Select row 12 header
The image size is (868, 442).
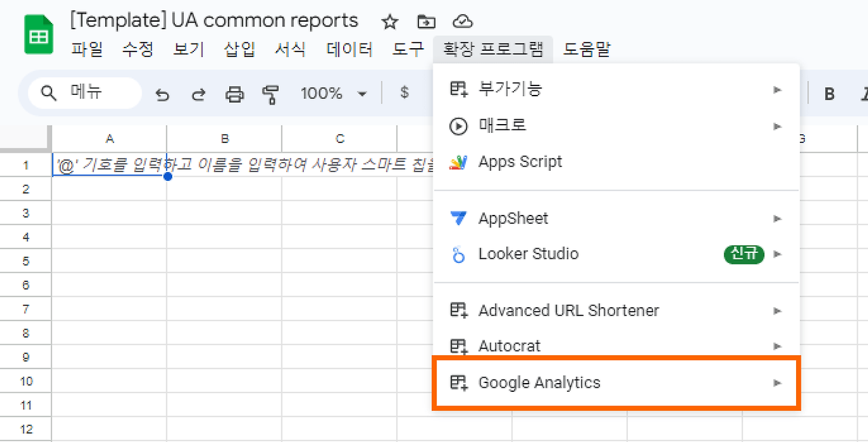click(26, 429)
